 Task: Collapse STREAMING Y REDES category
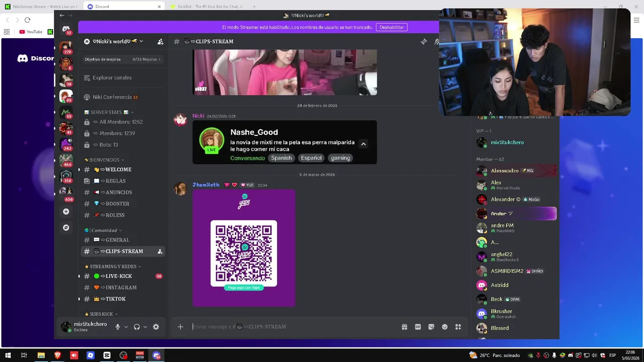[x=113, y=266]
